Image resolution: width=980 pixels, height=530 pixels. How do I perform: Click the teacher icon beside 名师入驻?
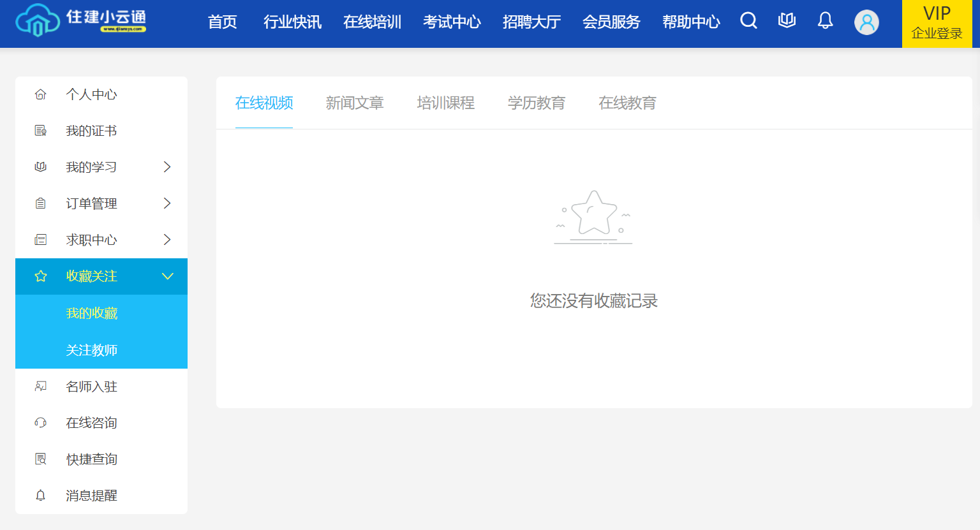coord(41,386)
